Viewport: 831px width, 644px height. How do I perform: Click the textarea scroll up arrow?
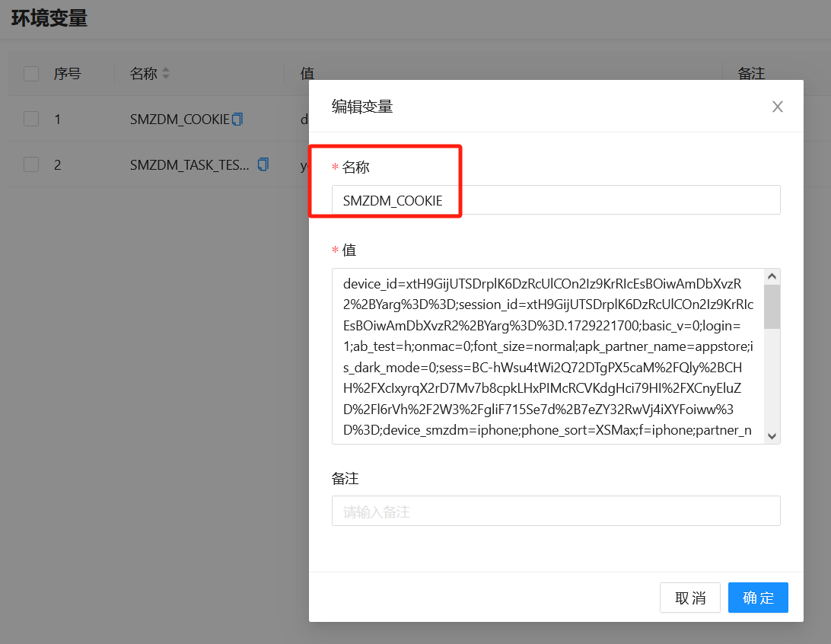pos(772,276)
